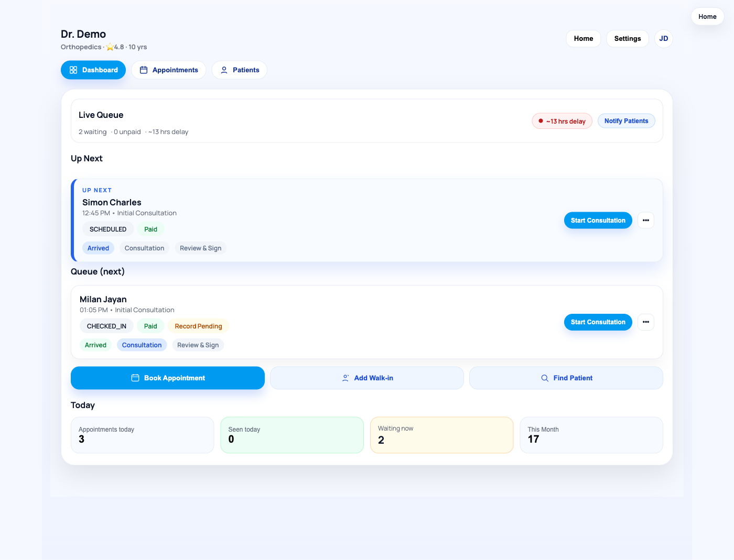
Task: Start consultation for Milan Jayan
Action: (x=598, y=322)
